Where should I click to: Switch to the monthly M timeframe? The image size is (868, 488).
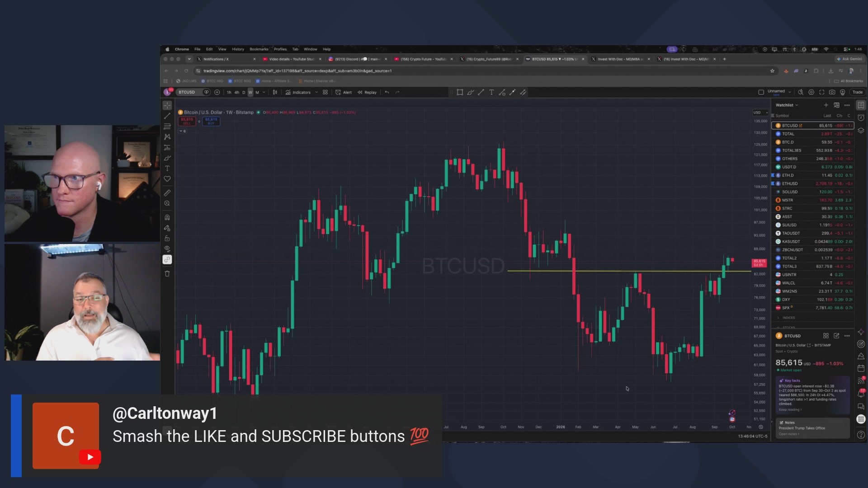click(257, 92)
